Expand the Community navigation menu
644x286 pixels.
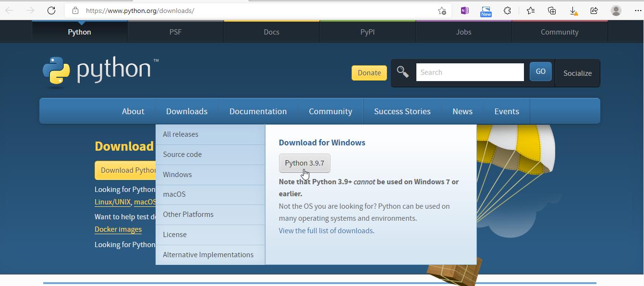pyautogui.click(x=330, y=111)
